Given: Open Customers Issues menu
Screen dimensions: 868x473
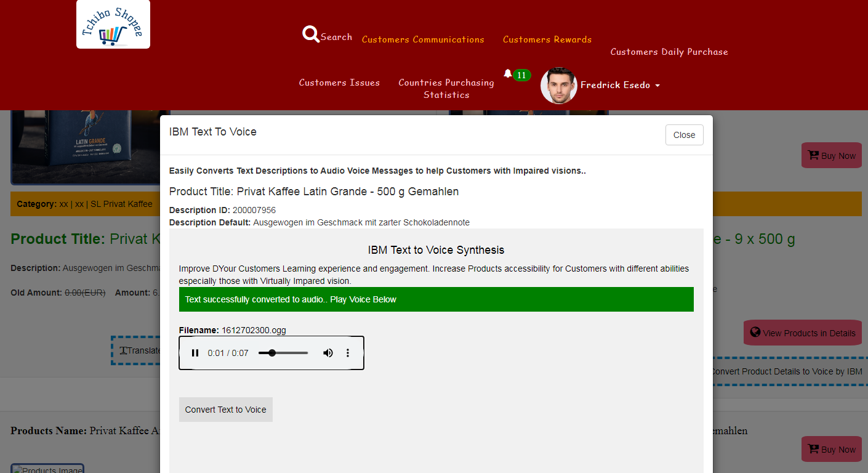Looking at the screenshot, I should pyautogui.click(x=339, y=83).
